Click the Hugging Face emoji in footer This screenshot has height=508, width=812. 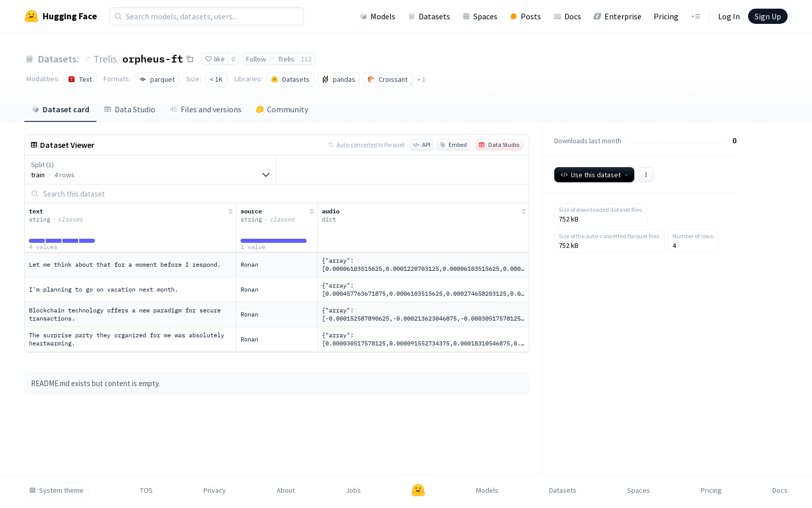pyautogui.click(x=418, y=490)
